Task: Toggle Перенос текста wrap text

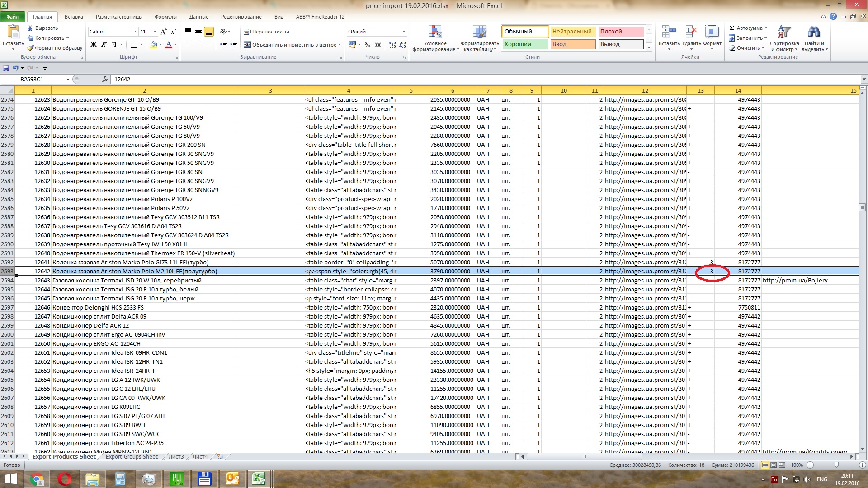Action: click(x=266, y=32)
